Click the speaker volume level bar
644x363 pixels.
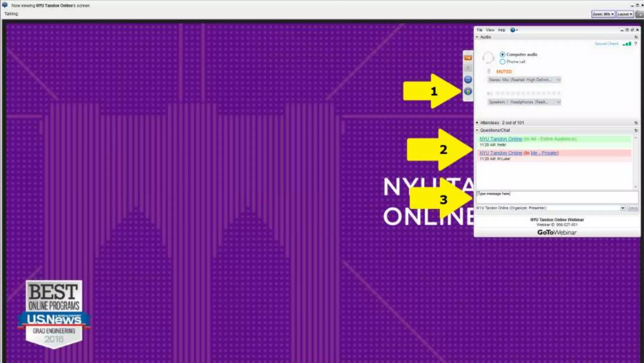(x=528, y=93)
